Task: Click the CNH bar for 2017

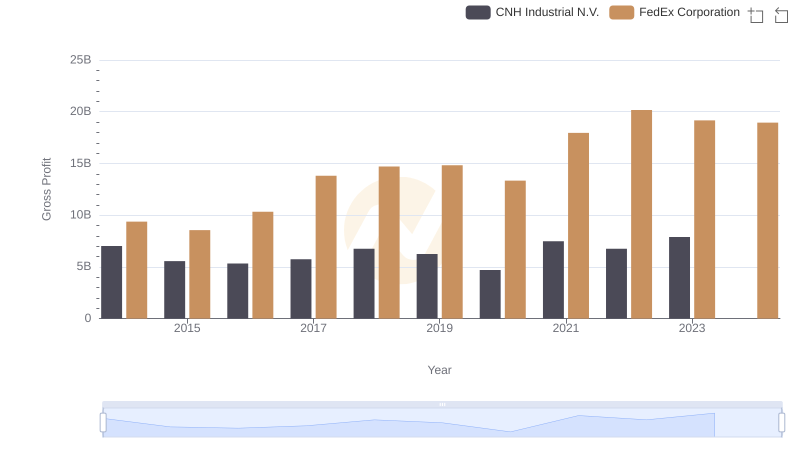Action: pyautogui.click(x=301, y=289)
